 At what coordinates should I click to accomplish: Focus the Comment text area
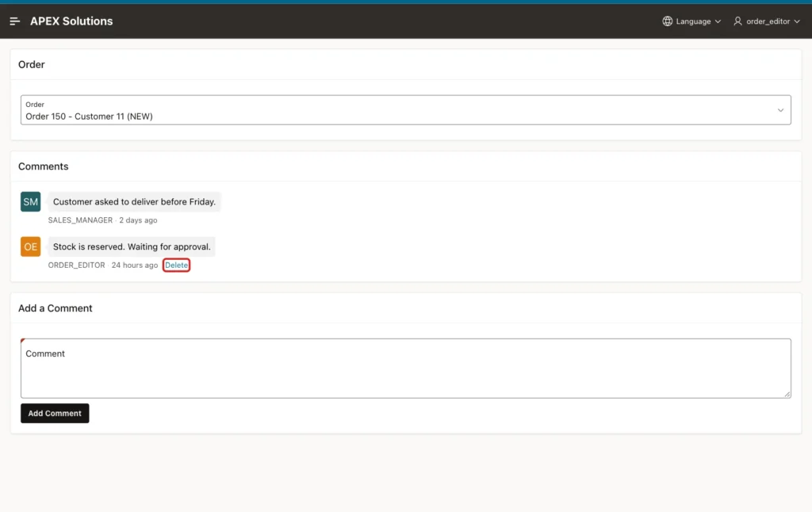click(x=405, y=369)
